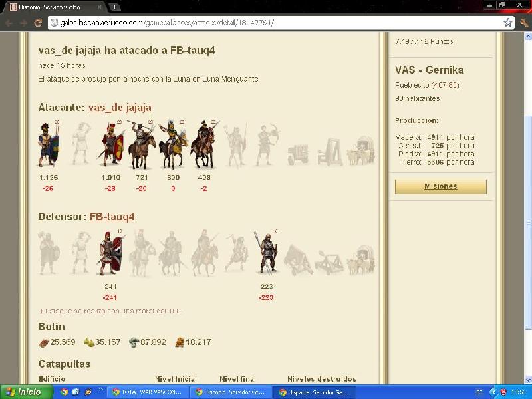The image size is (532, 399).
Task: Click the defender's unit with 223 troops
Action: coord(267,253)
